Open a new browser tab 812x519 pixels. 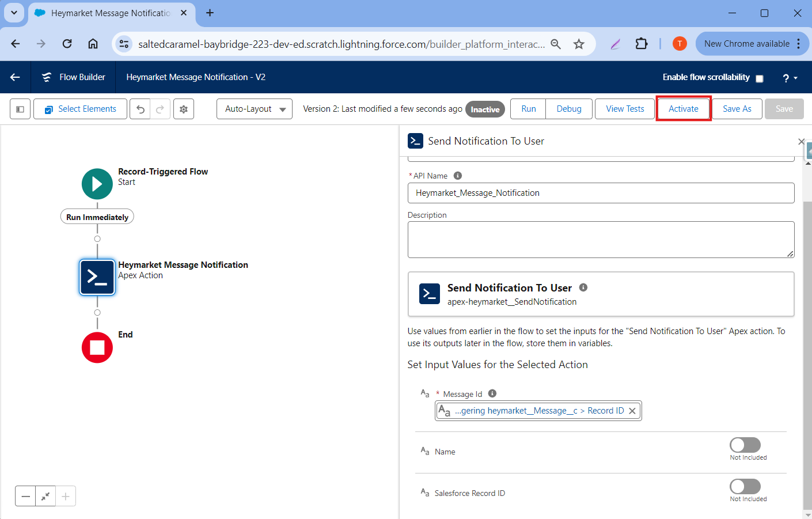[210, 13]
